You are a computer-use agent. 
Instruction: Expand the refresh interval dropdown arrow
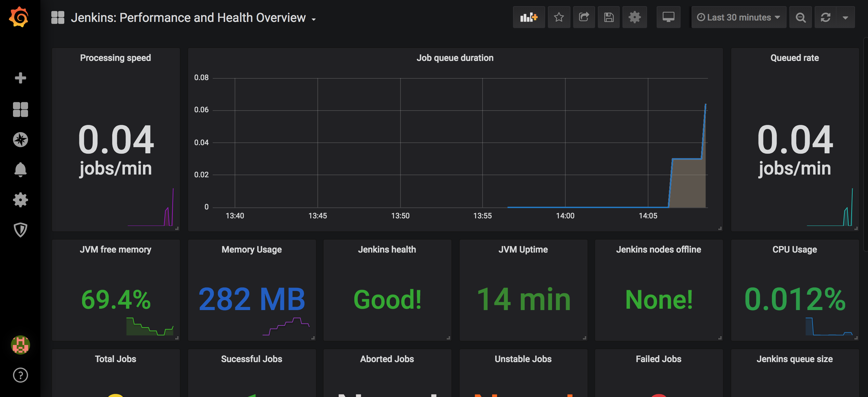pyautogui.click(x=845, y=17)
